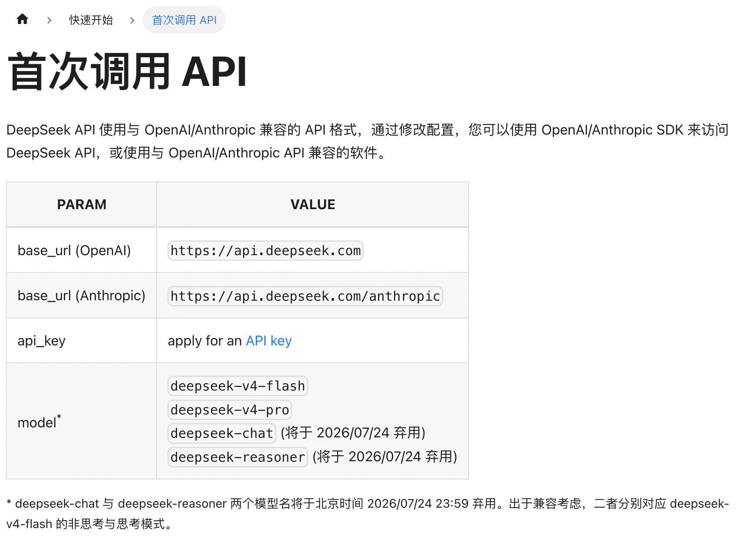The width and height of the screenshot is (756, 545).
Task: Select the deepseek-v4-flash model name
Action: 238,386
